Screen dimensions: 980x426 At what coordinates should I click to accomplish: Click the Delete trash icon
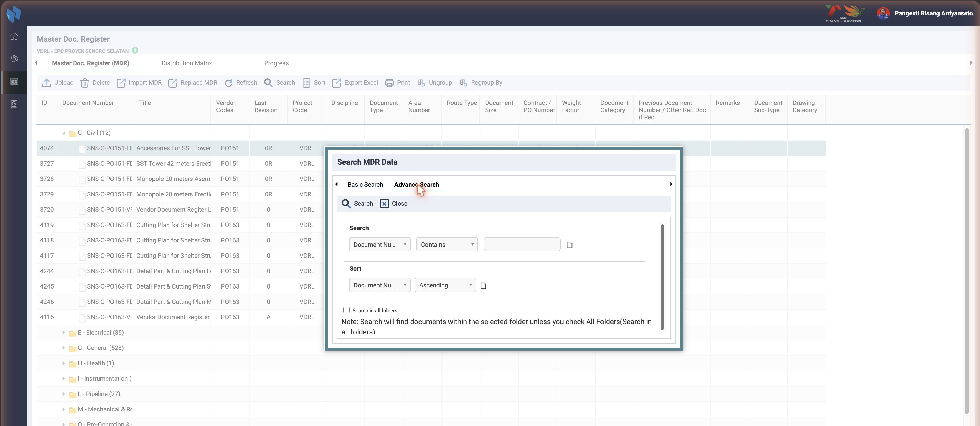[85, 82]
